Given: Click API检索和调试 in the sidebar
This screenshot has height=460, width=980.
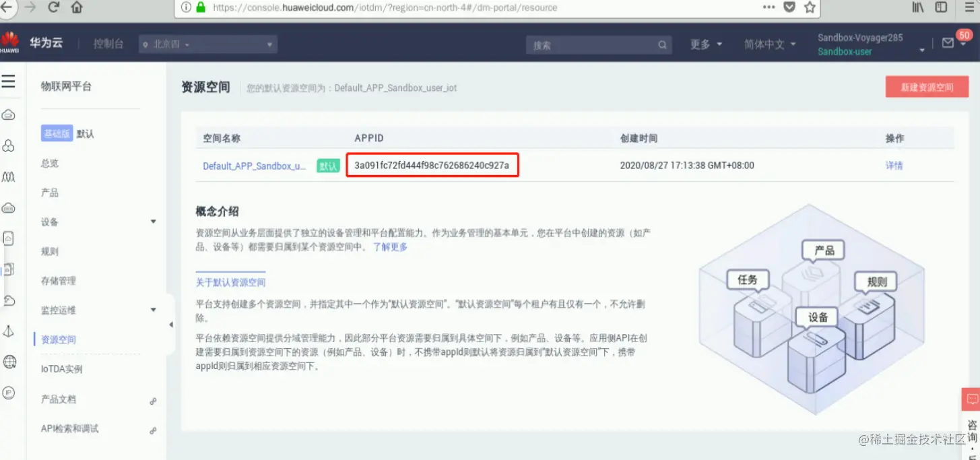Looking at the screenshot, I should [x=70, y=428].
